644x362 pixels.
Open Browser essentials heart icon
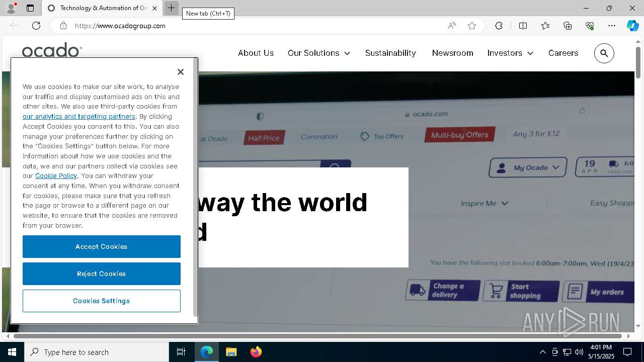pos(590,26)
